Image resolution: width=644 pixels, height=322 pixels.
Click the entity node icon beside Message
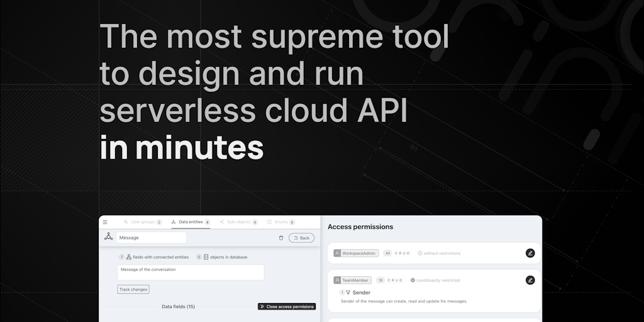pos(108,236)
